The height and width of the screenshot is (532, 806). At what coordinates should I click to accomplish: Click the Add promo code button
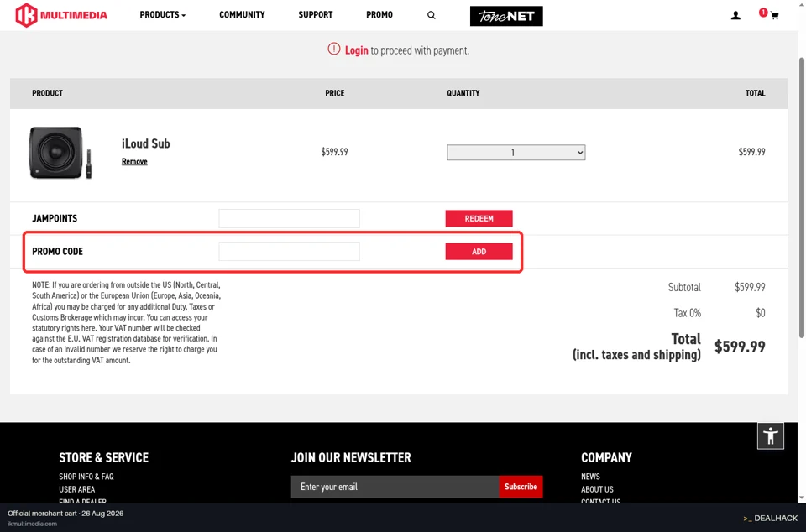(479, 251)
